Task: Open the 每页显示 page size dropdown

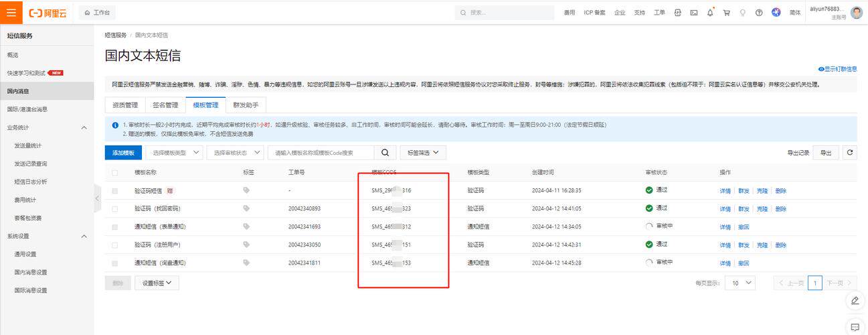Action: click(x=741, y=283)
